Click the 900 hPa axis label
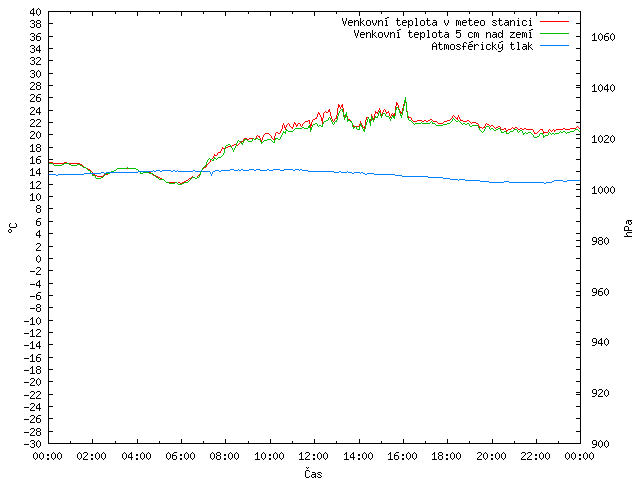The height and width of the screenshot is (480, 640). click(600, 444)
